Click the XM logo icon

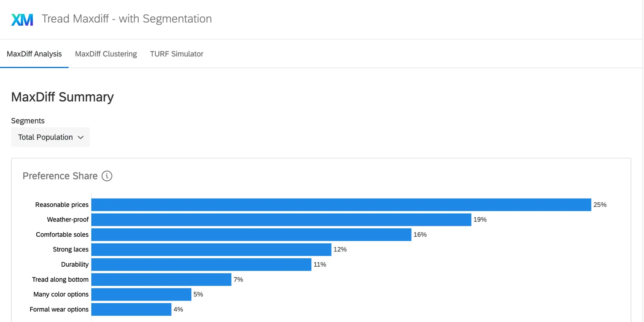[x=22, y=19]
